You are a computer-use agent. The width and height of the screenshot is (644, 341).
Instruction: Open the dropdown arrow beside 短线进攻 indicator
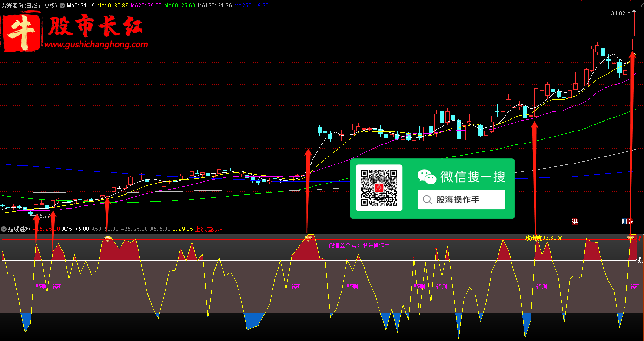pos(4,229)
